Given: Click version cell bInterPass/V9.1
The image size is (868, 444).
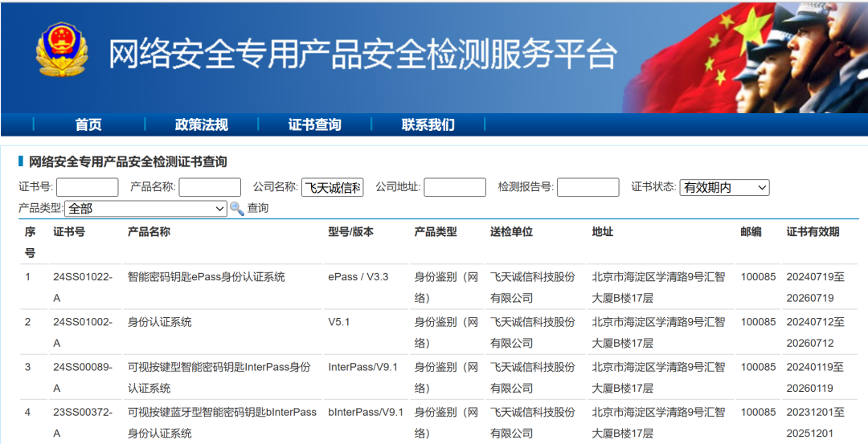Looking at the screenshot, I should tap(366, 413).
